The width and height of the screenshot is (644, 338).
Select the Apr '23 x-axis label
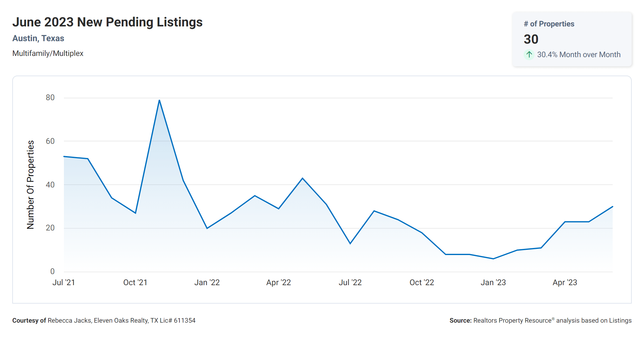pos(565,282)
